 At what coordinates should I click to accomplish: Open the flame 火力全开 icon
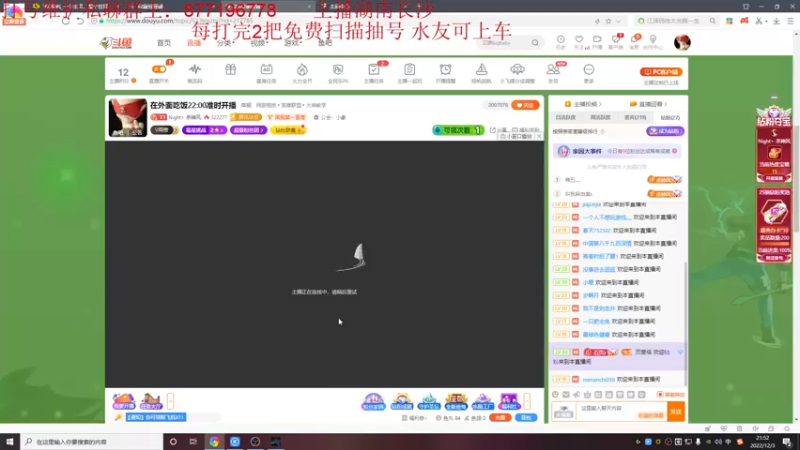click(302, 72)
